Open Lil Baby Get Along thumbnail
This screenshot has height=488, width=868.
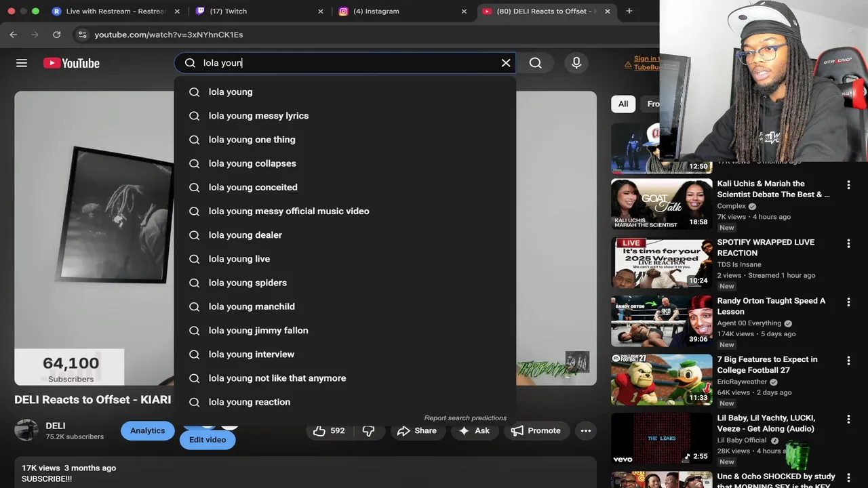click(x=662, y=439)
